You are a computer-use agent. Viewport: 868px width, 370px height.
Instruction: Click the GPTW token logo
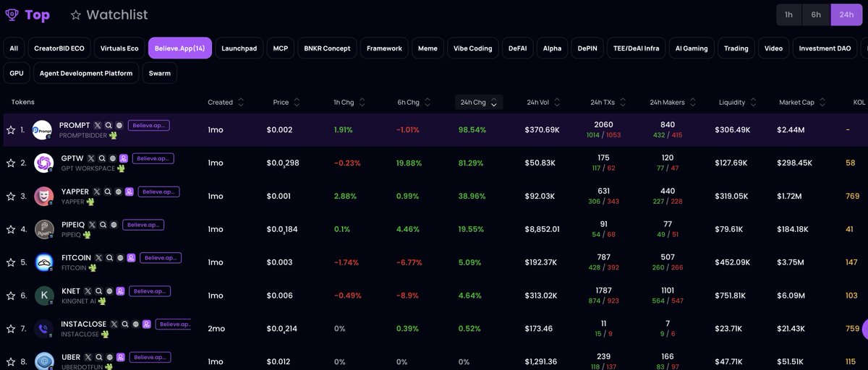click(x=43, y=163)
